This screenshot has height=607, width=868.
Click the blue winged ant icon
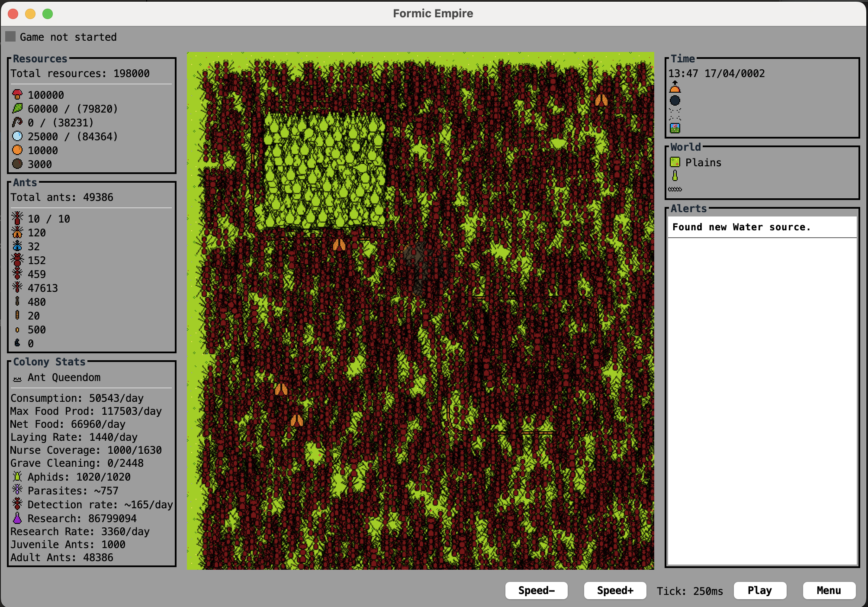[x=17, y=246]
